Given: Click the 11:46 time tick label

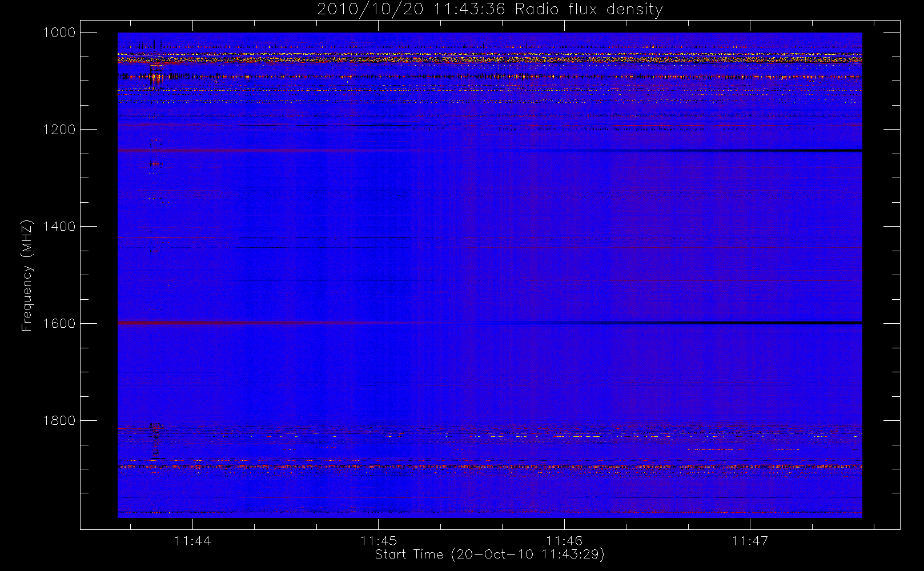Looking at the screenshot, I should pos(564,541).
